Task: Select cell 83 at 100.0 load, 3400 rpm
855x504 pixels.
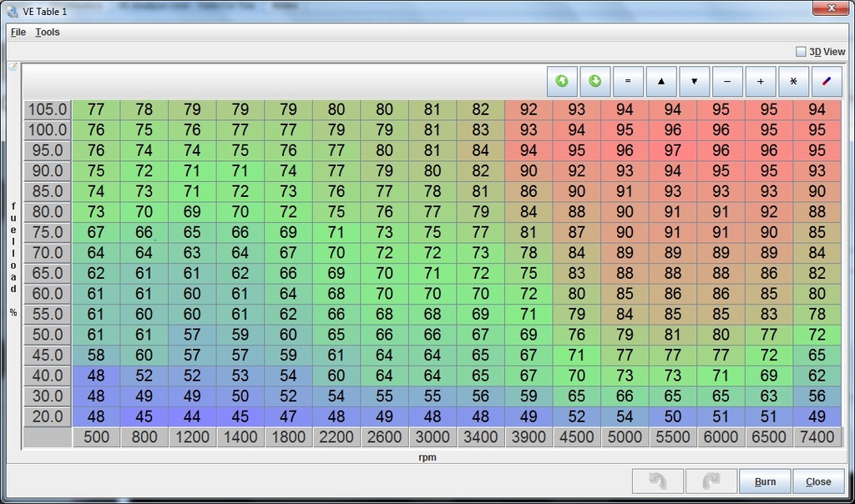Action: (480, 130)
